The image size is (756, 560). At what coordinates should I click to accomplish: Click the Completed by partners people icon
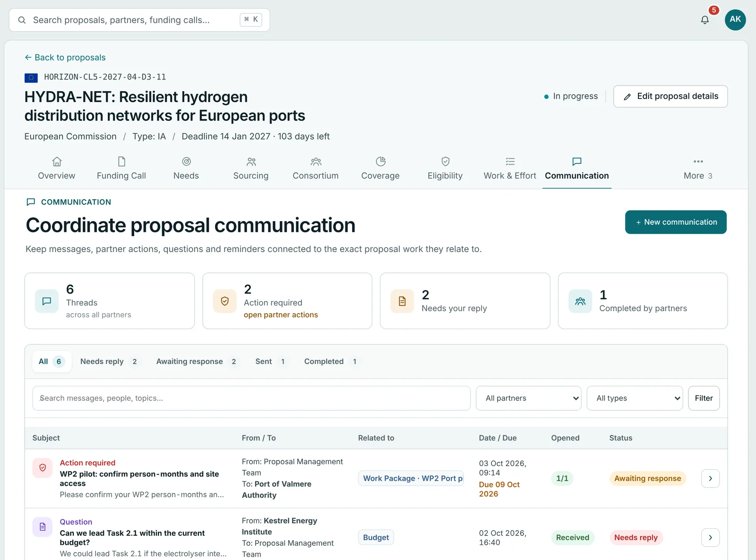[x=580, y=301]
